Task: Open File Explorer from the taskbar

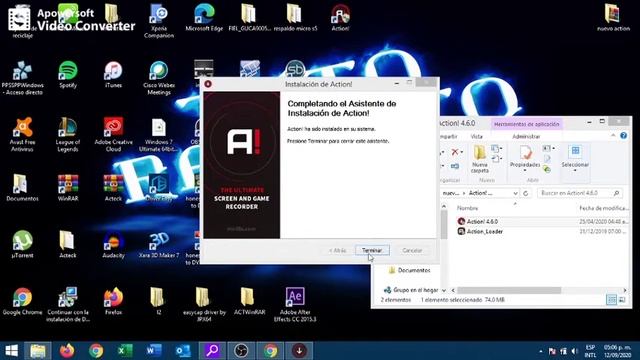Action: 38,351
